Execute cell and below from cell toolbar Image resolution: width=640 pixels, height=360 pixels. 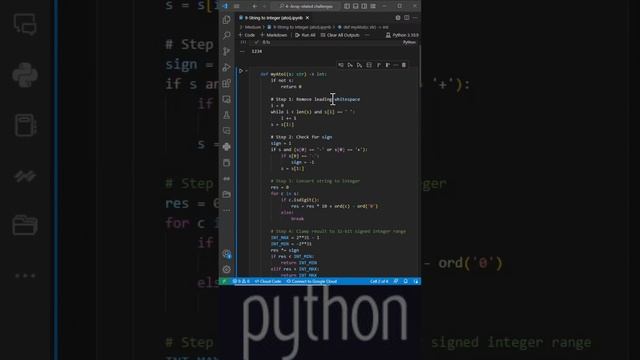pyautogui.click(x=359, y=65)
